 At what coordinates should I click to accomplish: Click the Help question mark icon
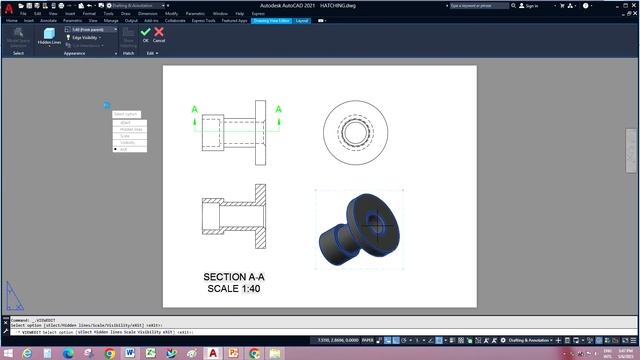pyautogui.click(x=586, y=6)
